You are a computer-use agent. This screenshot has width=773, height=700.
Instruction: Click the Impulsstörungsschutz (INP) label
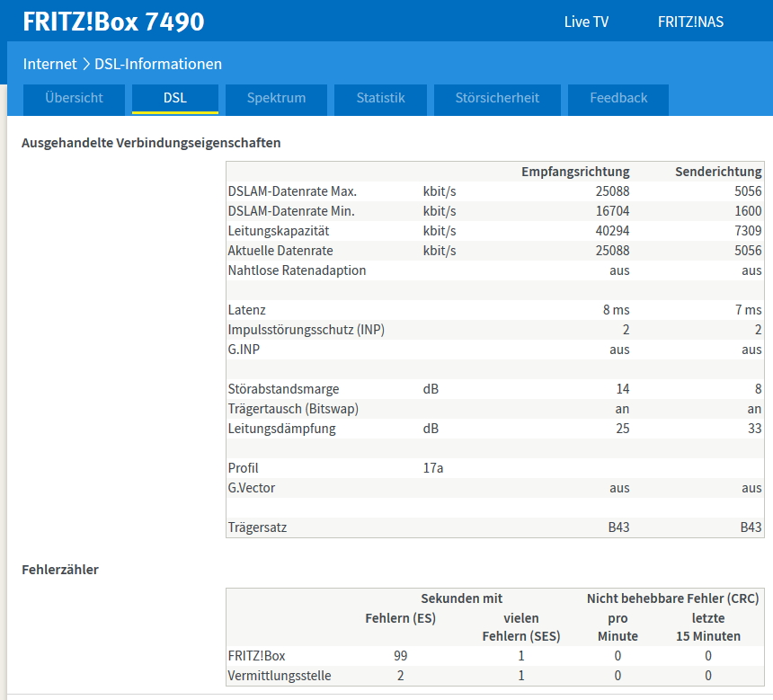(307, 329)
